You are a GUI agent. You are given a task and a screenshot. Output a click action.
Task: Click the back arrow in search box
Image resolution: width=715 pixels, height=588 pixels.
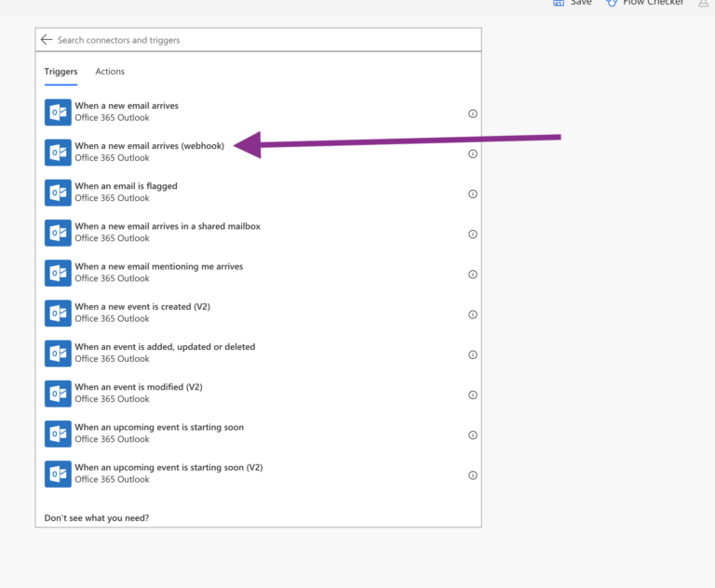point(47,40)
